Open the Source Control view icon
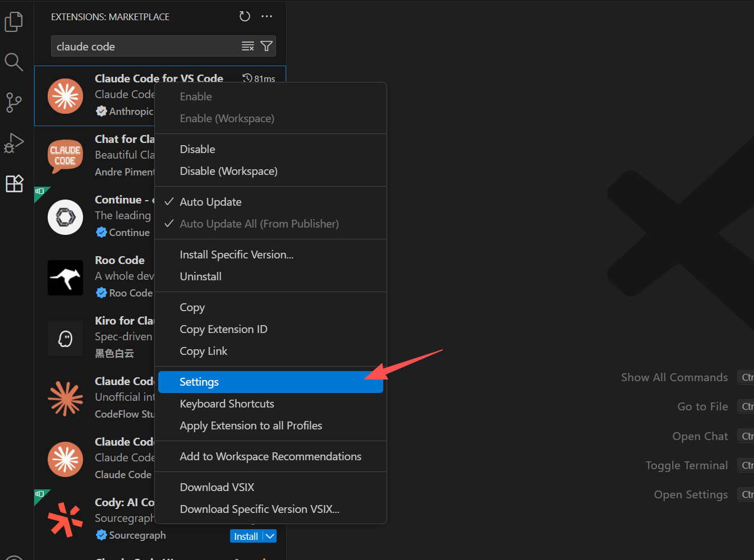The image size is (754, 560). pos(13,103)
